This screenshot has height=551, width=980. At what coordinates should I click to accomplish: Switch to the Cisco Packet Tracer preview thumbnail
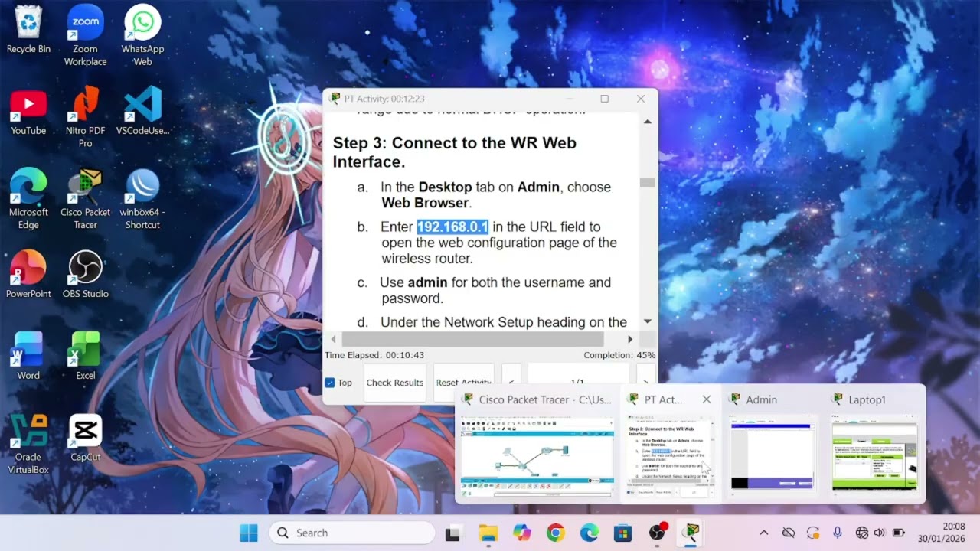pos(537,456)
